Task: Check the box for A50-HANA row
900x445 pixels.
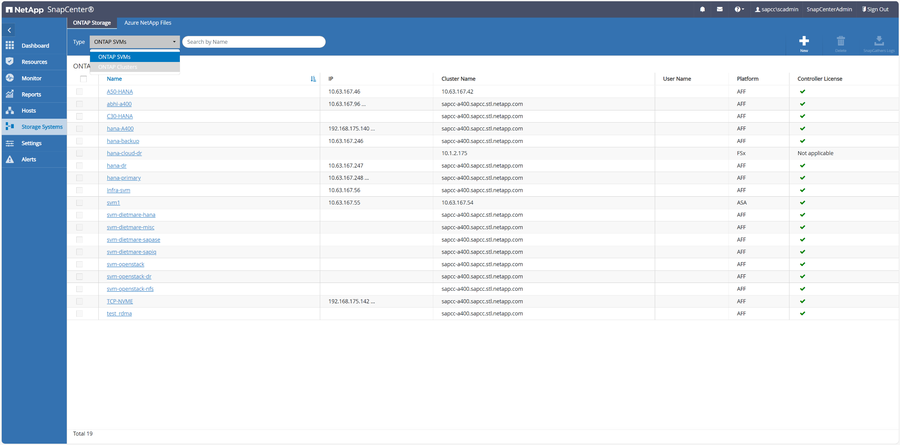Action: click(x=79, y=91)
